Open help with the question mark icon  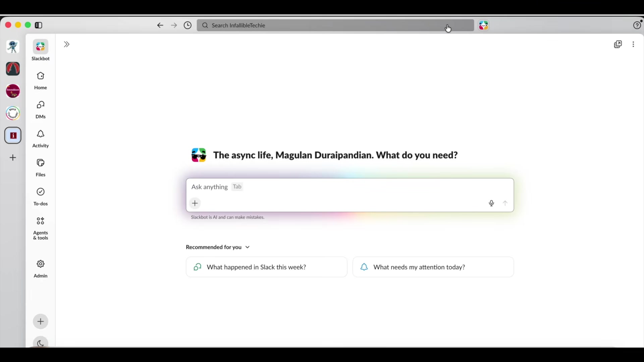[637, 25]
